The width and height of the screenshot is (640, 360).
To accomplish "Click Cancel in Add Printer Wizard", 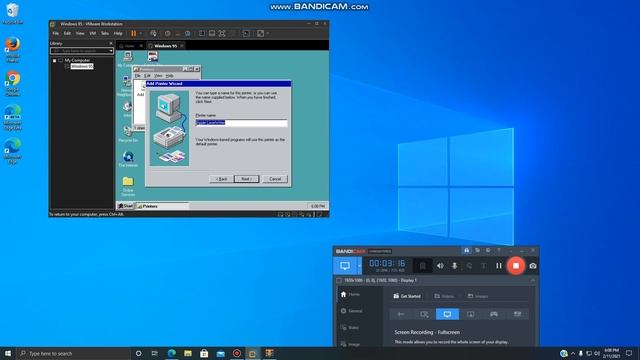I will click(275, 179).
